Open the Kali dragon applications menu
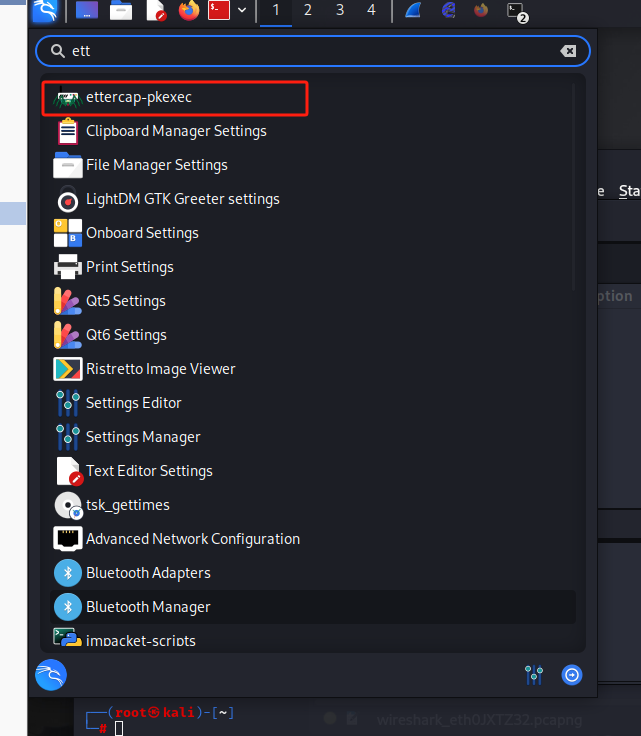The image size is (641, 736). click(45, 10)
